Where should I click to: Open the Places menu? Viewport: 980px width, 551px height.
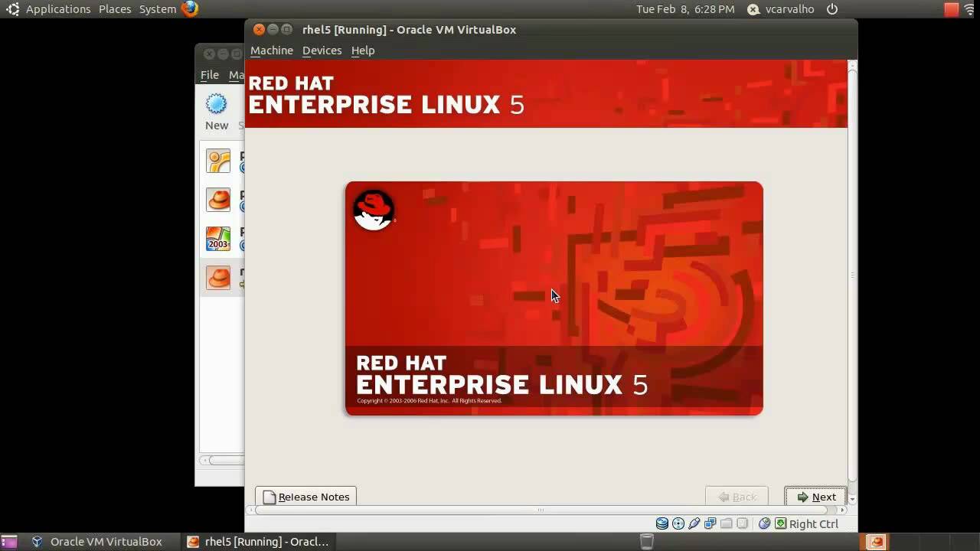(115, 9)
